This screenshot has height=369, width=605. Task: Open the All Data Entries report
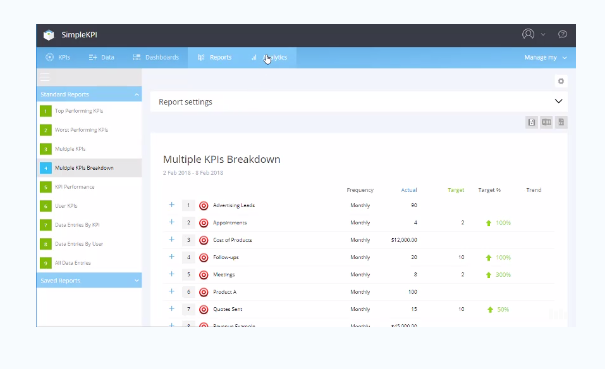pos(73,263)
